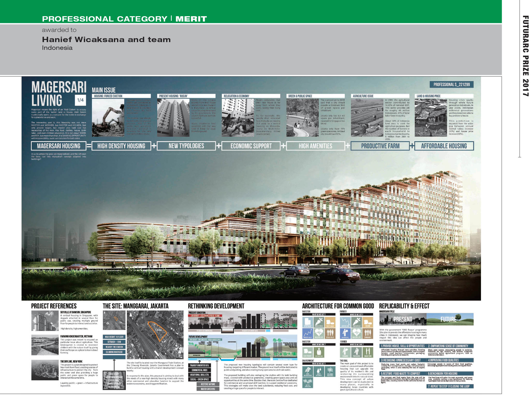Click the 'NEW TYPOLOGIES' box

point(186,146)
